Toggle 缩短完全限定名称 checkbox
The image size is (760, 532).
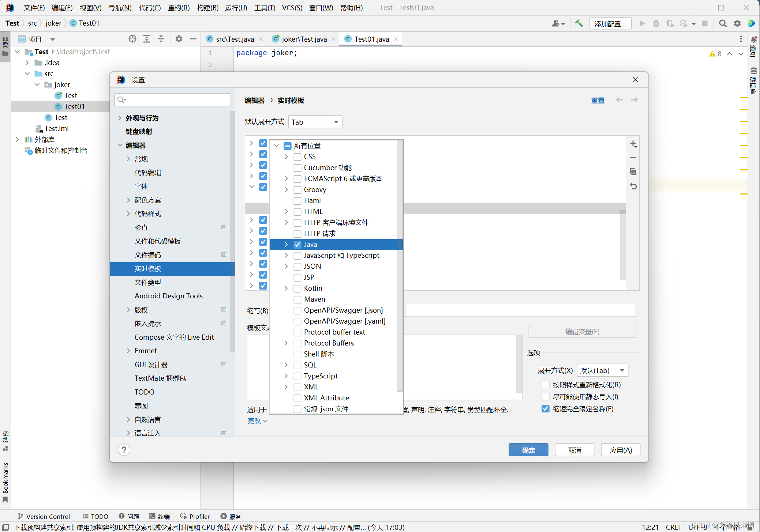545,409
